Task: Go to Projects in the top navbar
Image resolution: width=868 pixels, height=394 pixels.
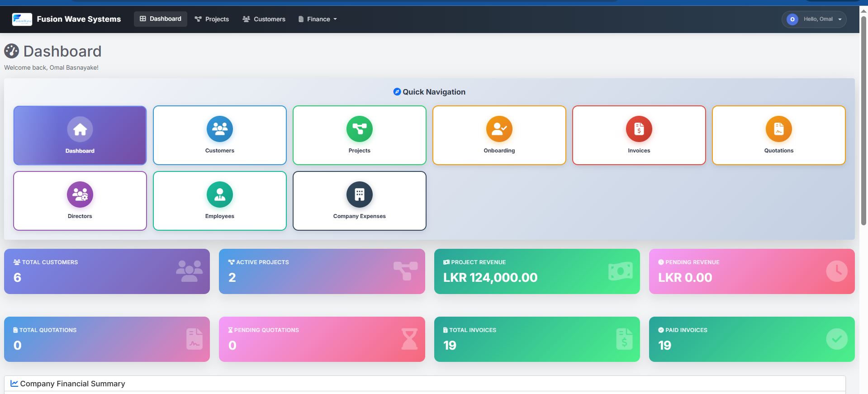Action: pos(212,19)
